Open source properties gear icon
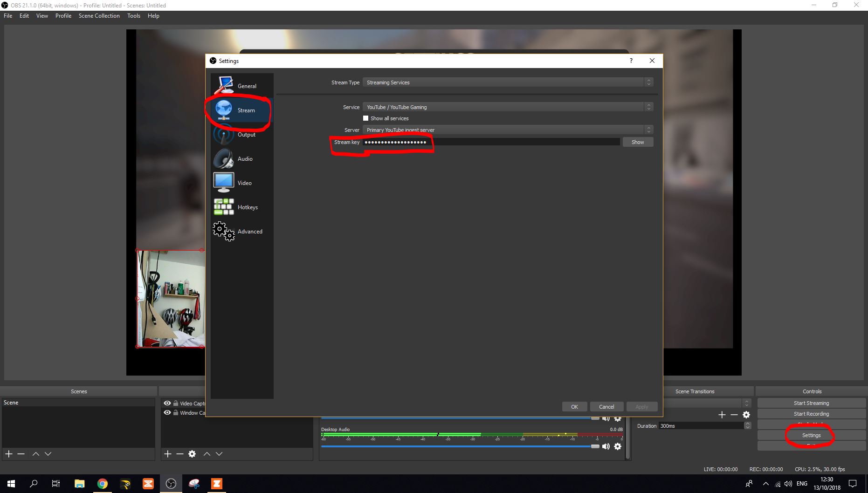The image size is (868, 493). point(192,454)
